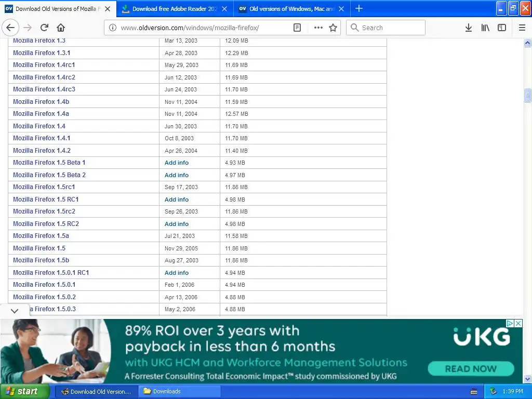Click Download Old Version taskbar button

[x=96, y=392]
